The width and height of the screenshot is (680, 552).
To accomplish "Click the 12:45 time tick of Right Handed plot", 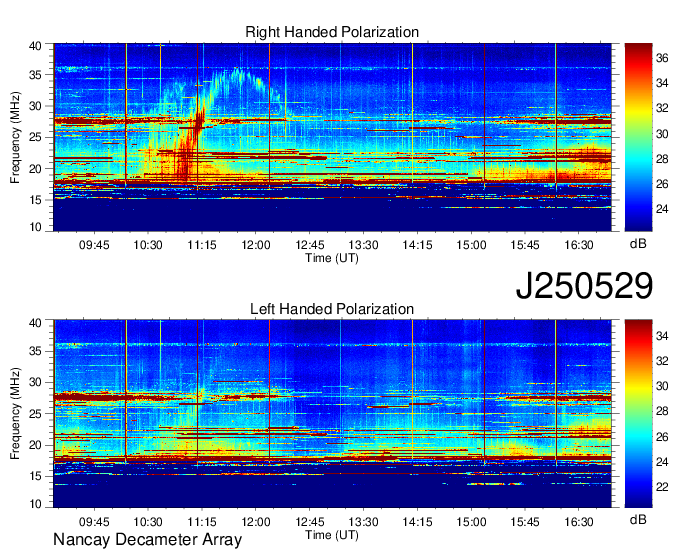I will (310, 245).
